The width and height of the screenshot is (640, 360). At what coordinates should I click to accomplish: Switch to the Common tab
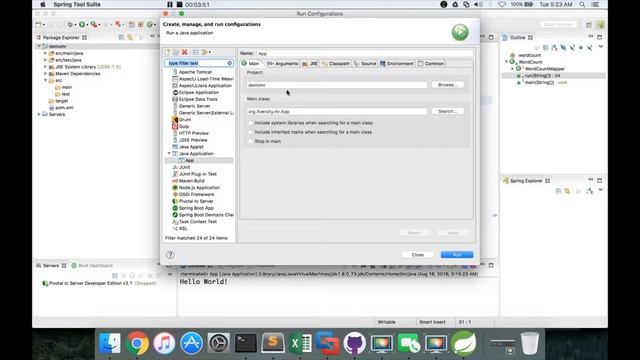click(x=431, y=64)
